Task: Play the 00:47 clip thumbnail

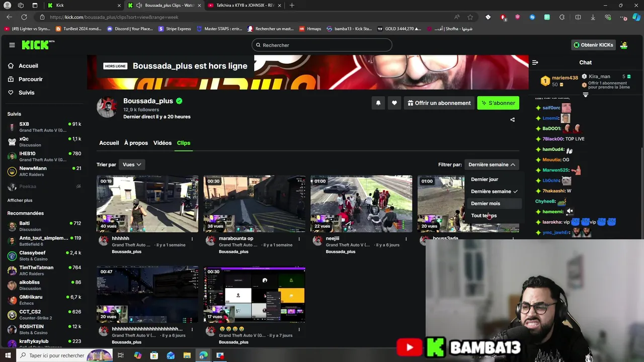Action: tap(147, 294)
